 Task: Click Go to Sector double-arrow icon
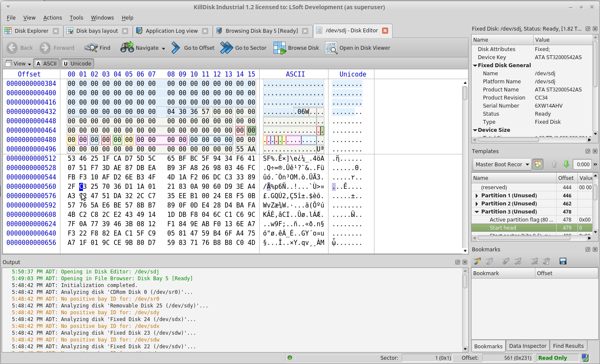pyautogui.click(x=226, y=48)
